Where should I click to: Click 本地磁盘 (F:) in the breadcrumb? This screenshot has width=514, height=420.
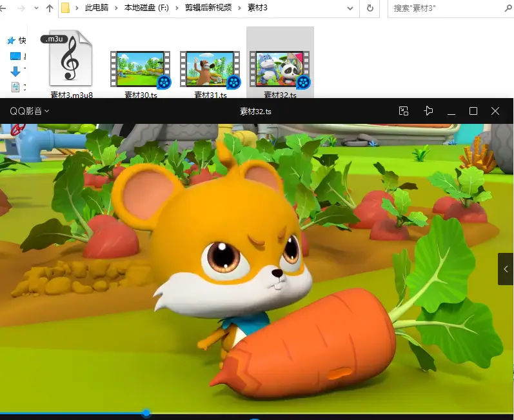pyautogui.click(x=146, y=8)
